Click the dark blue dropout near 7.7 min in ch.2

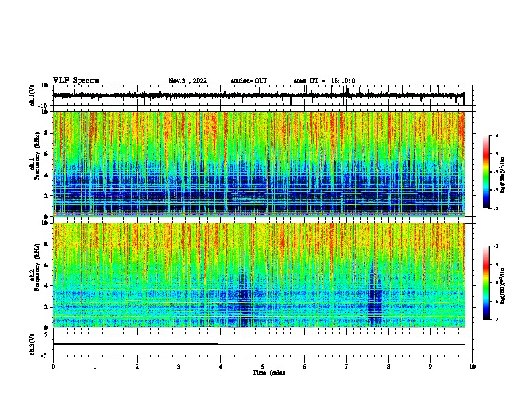coord(375,295)
